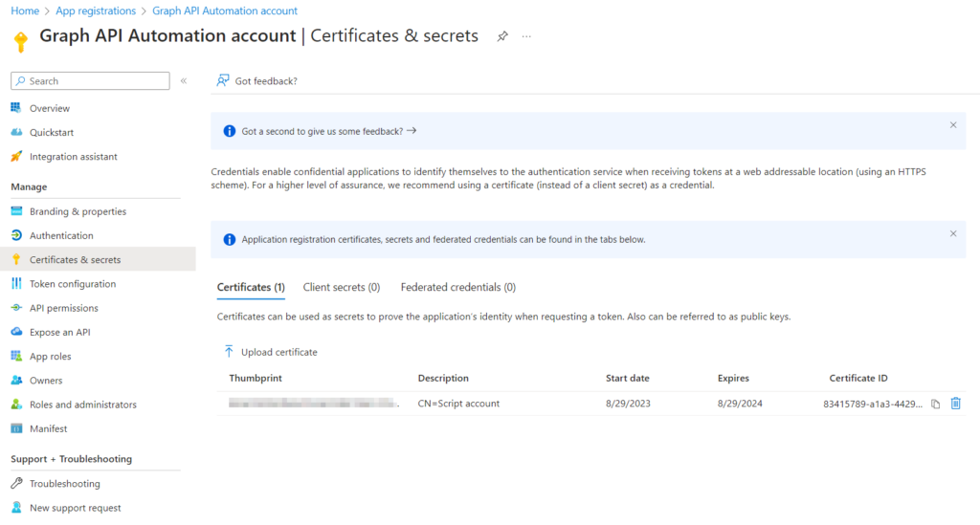Switch to Federated credentials (0) tab
980x525 pixels.
pos(458,287)
